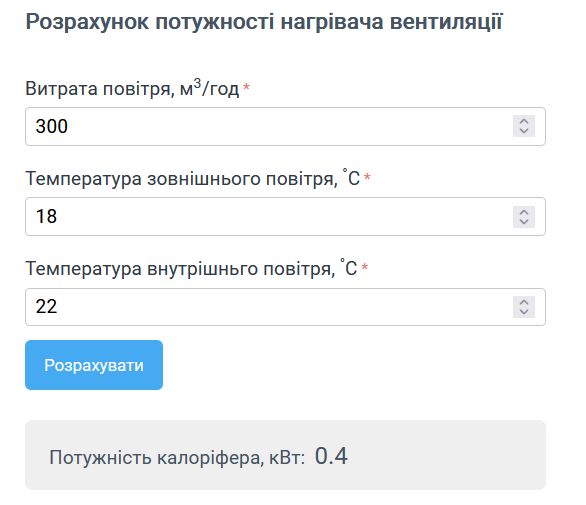The width and height of the screenshot is (586, 505).
Task: Decrease air flow value with down arrow
Action: click(x=524, y=131)
